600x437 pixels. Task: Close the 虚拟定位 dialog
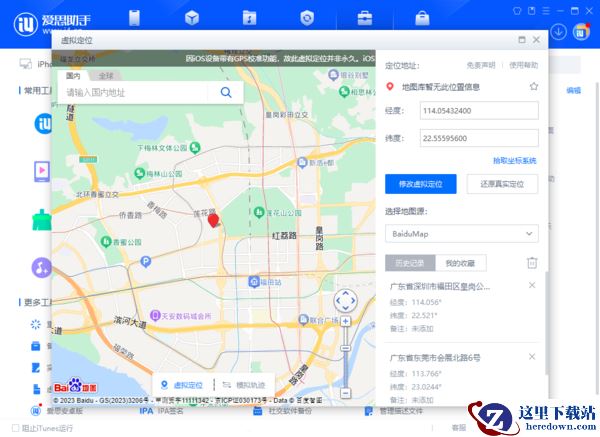[536, 40]
